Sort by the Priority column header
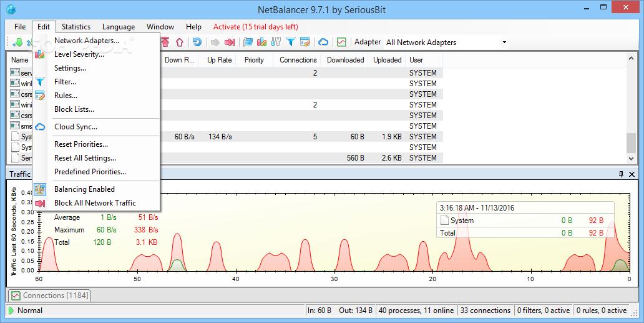Image resolution: width=644 pixels, height=323 pixels. click(x=254, y=60)
